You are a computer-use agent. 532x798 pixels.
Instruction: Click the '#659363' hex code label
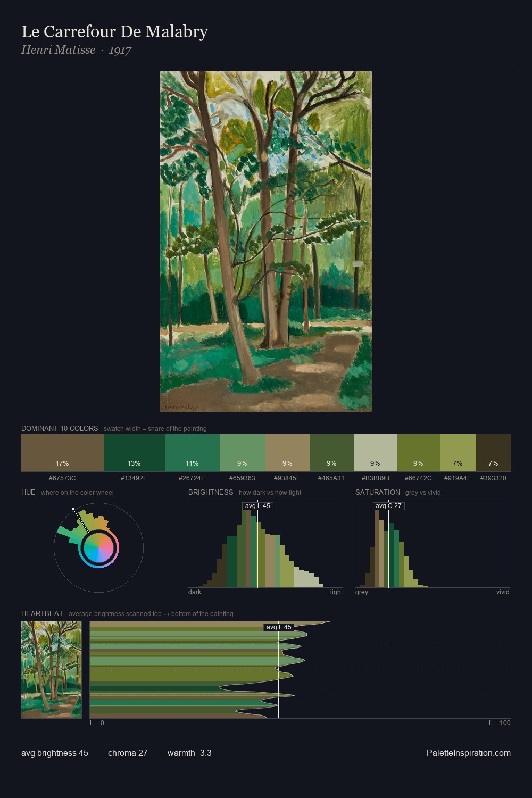click(243, 478)
